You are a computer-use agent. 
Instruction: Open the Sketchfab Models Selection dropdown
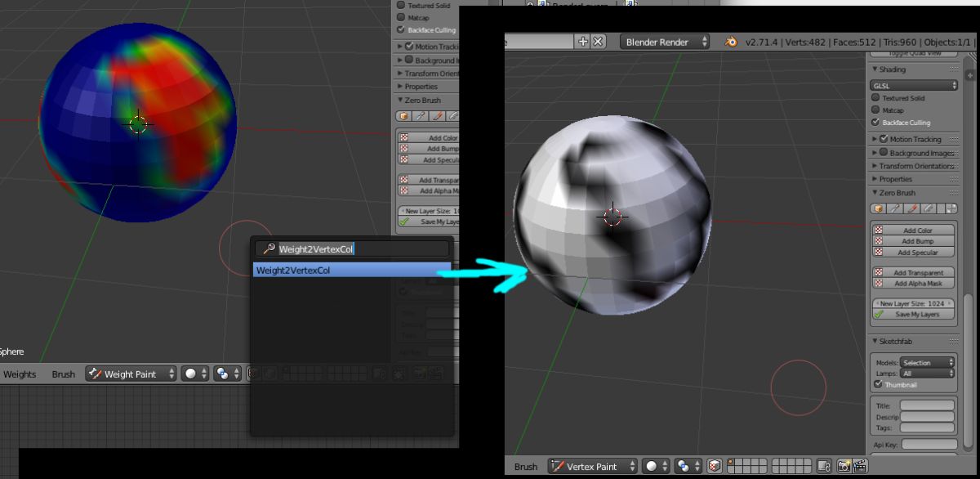[x=928, y=362]
